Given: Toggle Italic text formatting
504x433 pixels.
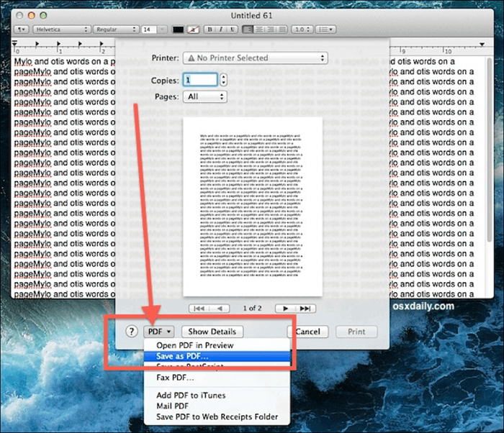Looking at the screenshot, I should pos(221,29).
